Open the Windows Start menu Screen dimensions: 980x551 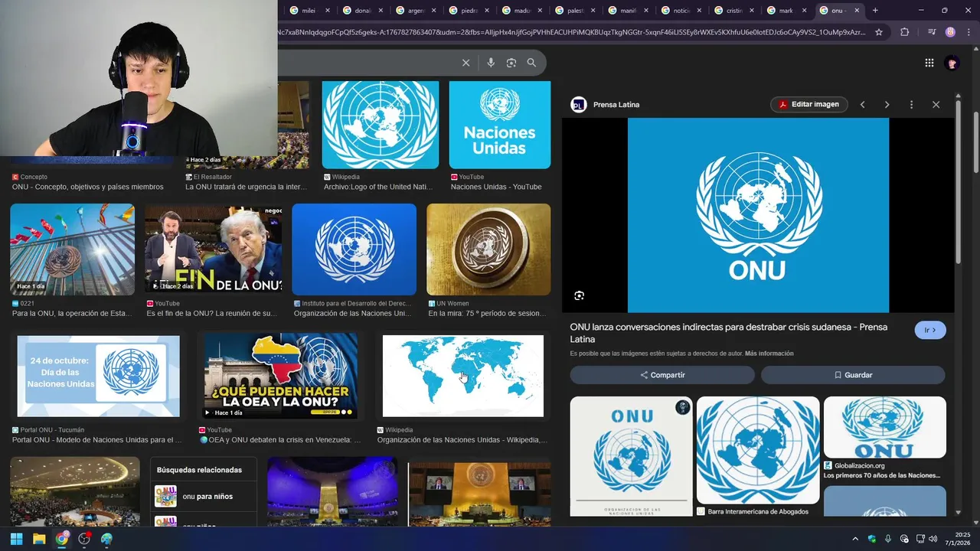tap(16, 539)
